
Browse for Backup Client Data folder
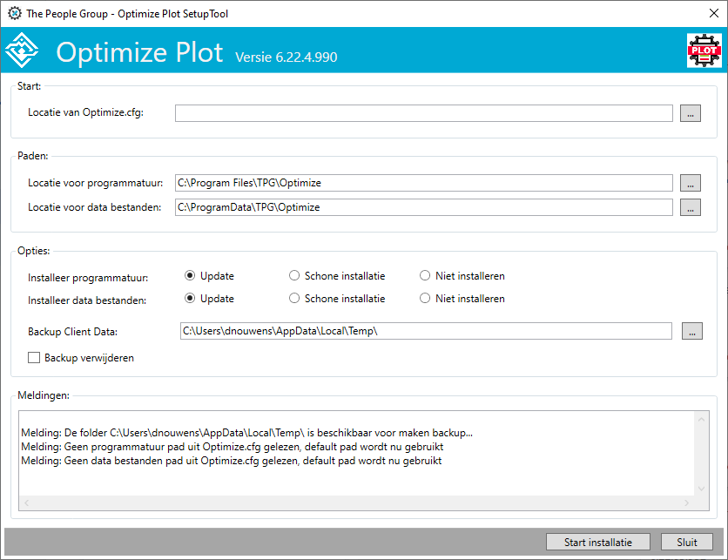pyautogui.click(x=691, y=331)
